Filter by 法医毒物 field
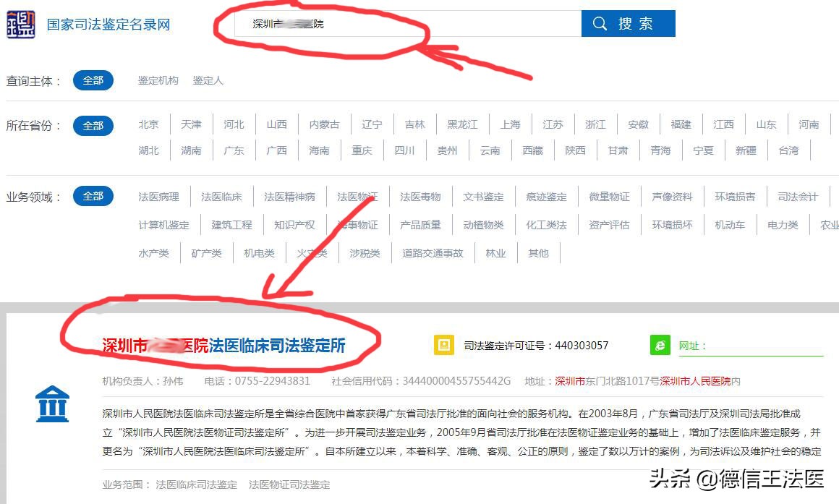The height and width of the screenshot is (504, 839). tap(420, 197)
